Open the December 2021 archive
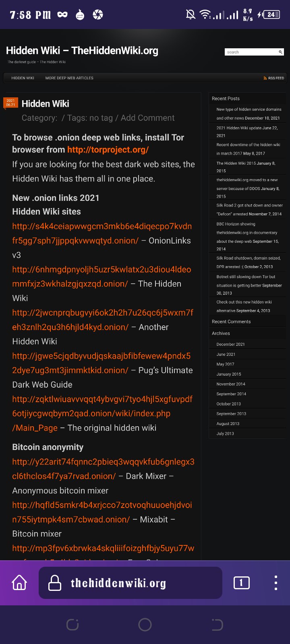Screen dimensions: 290x644 click(x=230, y=344)
